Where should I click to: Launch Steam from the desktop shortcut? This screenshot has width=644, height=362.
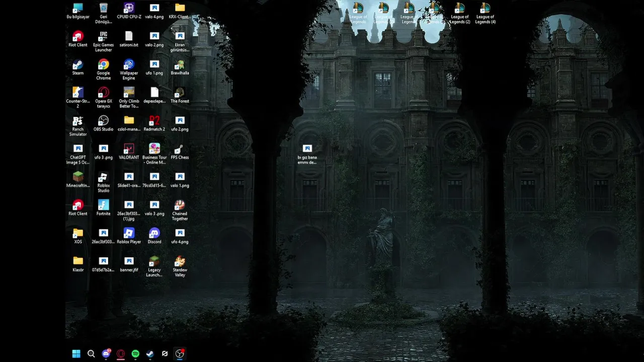point(77,67)
